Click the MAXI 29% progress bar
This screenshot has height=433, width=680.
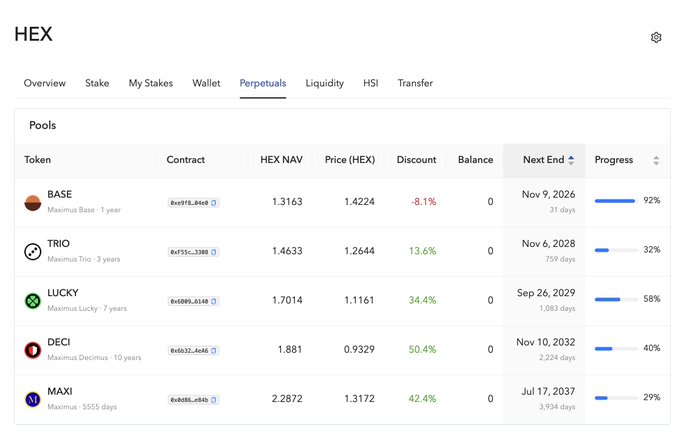click(x=616, y=398)
